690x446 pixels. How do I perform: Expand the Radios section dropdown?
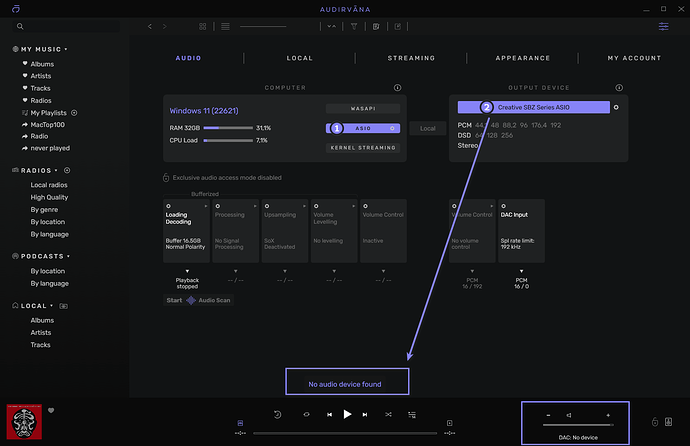pyautogui.click(x=56, y=170)
